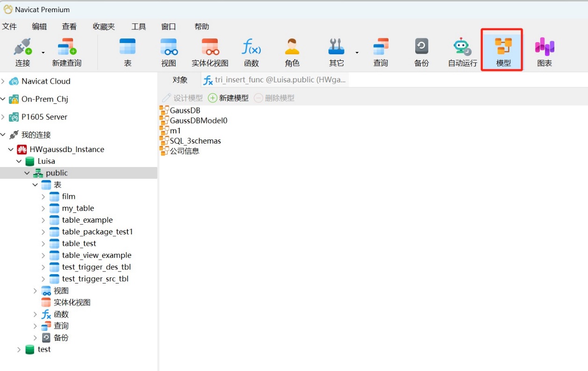Screen dimensions: 588x371
Task: Collapse the public schema node
Action: 27,173
